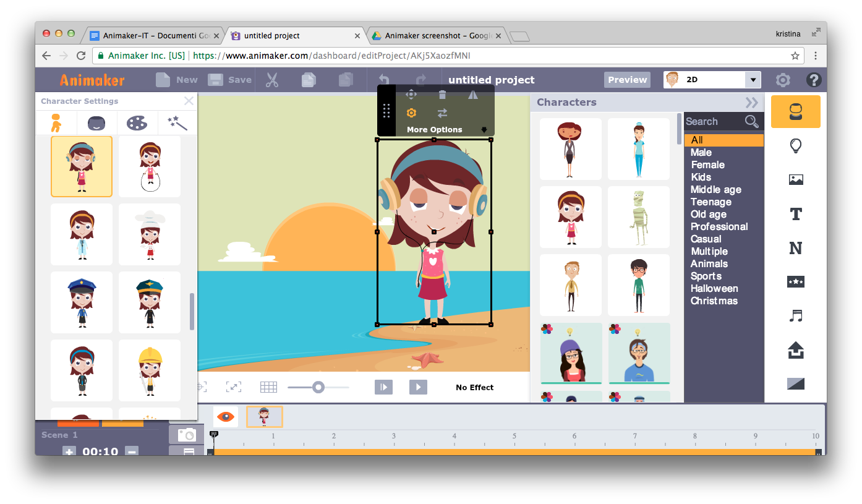The image size is (862, 504).
Task: Click the scissors Cut icon
Action: [x=272, y=80]
